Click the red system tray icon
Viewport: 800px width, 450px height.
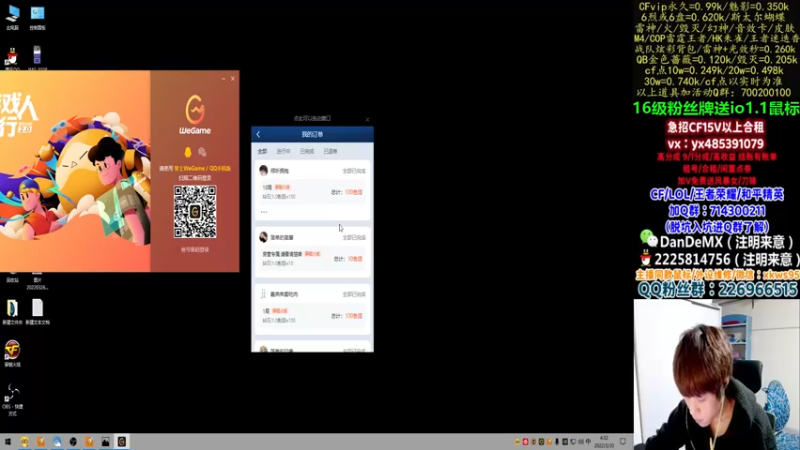(x=526, y=442)
